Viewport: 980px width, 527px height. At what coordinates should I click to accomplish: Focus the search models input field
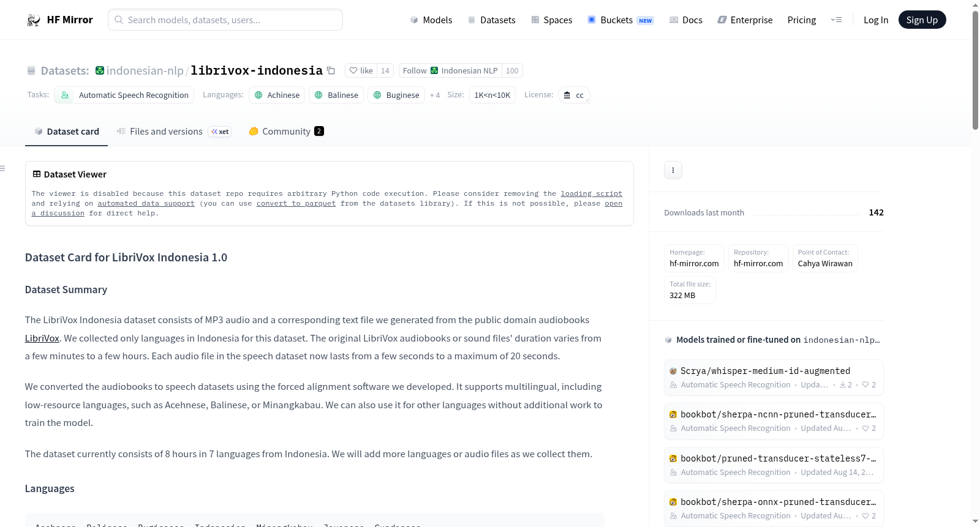(x=225, y=20)
